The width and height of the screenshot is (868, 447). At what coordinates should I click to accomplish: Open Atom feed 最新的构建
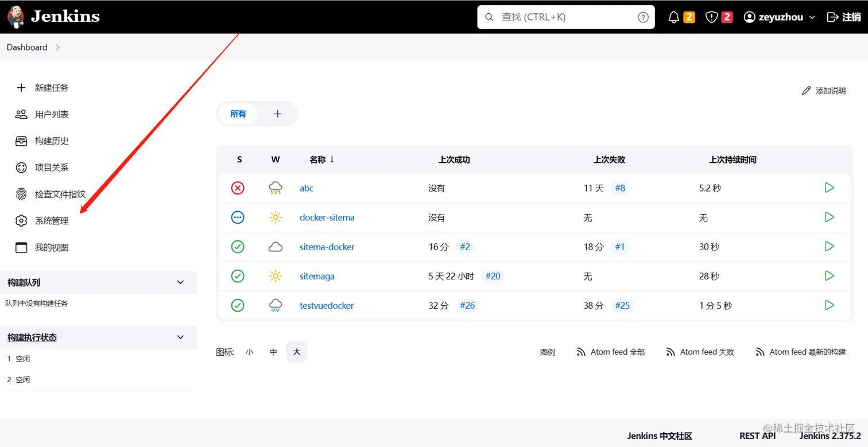[801, 352]
